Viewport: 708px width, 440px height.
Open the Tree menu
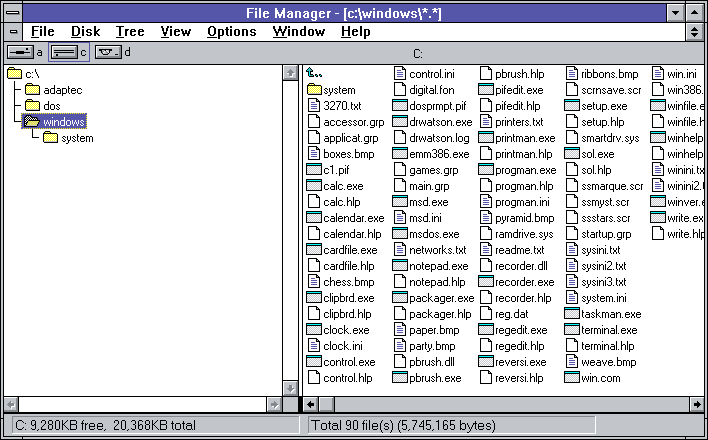coord(130,32)
